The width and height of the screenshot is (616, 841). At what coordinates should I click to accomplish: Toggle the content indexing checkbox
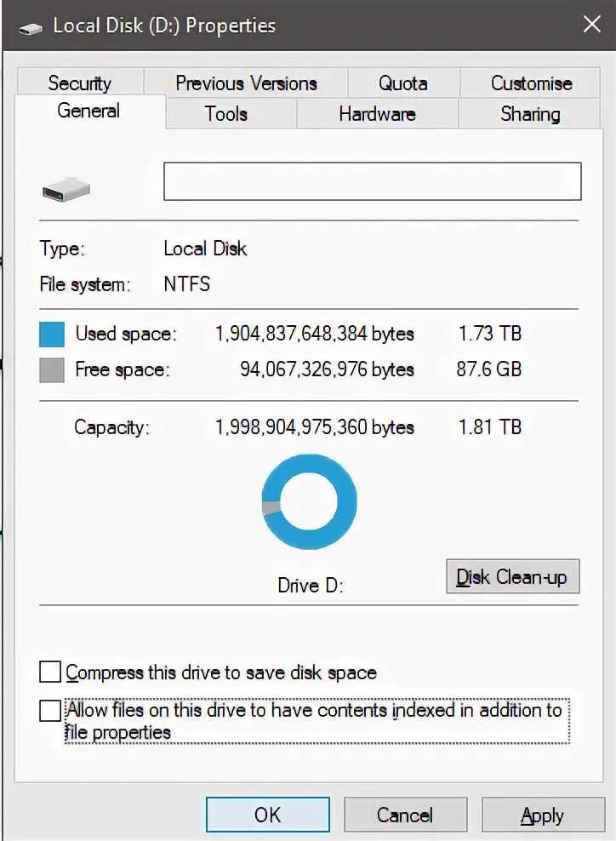(50, 712)
